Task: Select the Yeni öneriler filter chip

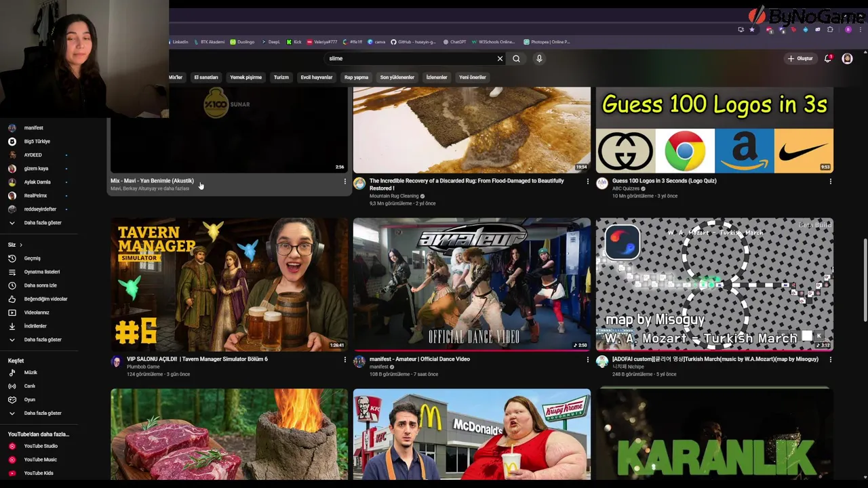Action: click(473, 77)
